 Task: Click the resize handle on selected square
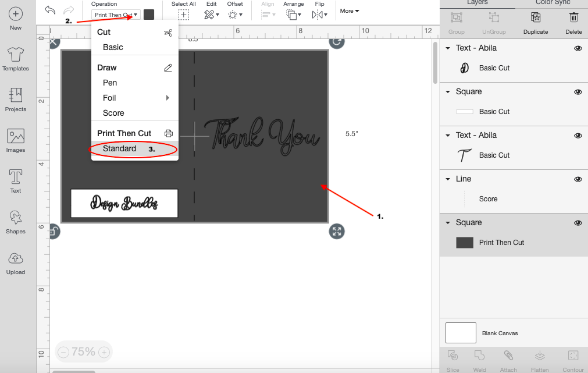(x=337, y=231)
